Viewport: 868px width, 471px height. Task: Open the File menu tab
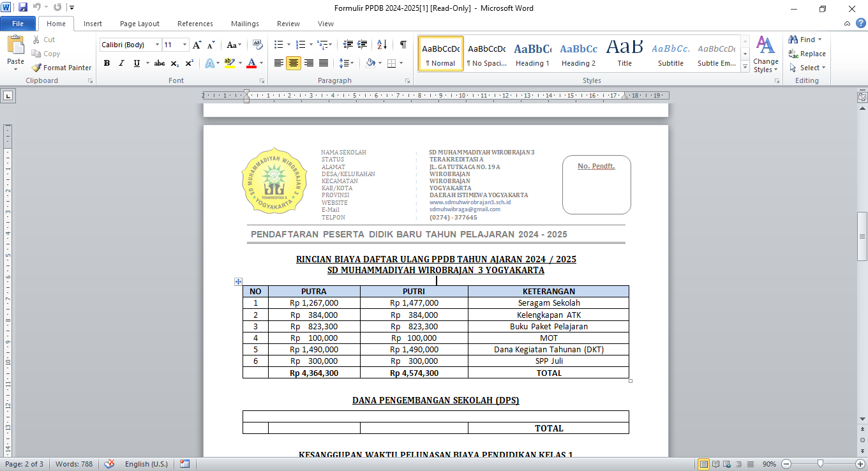[18, 24]
